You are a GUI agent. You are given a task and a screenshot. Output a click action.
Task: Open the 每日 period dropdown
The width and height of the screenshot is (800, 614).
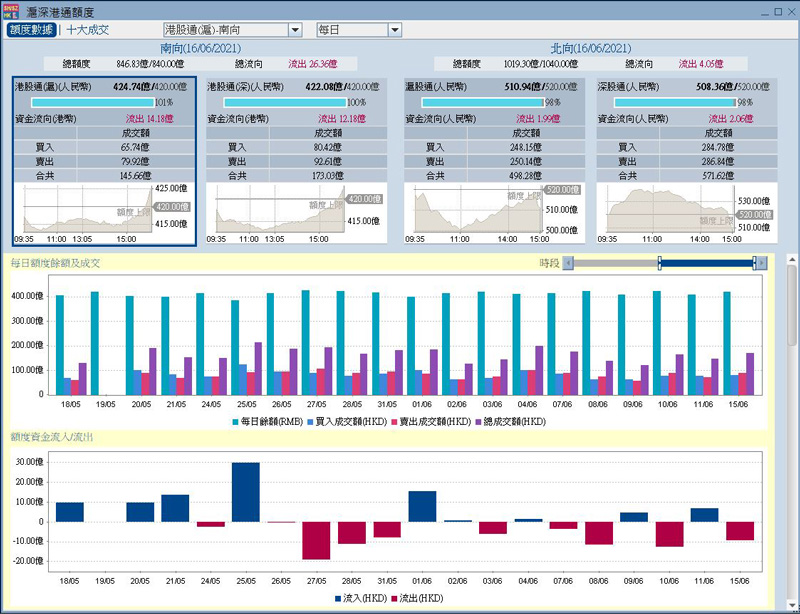pyautogui.click(x=358, y=30)
